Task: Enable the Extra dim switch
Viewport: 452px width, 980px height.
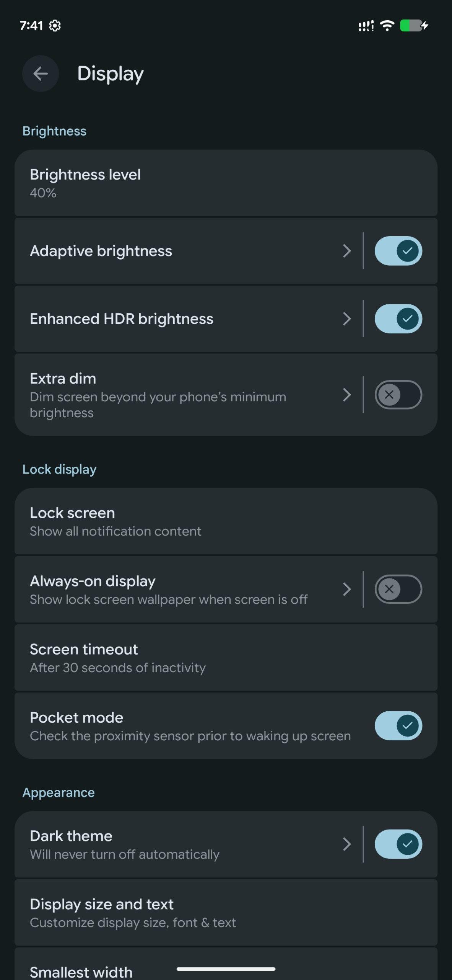Action: 398,395
